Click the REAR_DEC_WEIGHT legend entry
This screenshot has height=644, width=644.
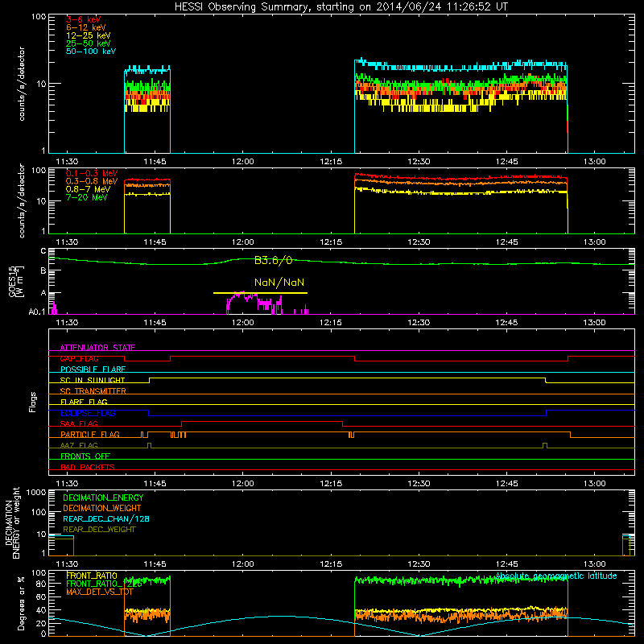tap(99, 530)
